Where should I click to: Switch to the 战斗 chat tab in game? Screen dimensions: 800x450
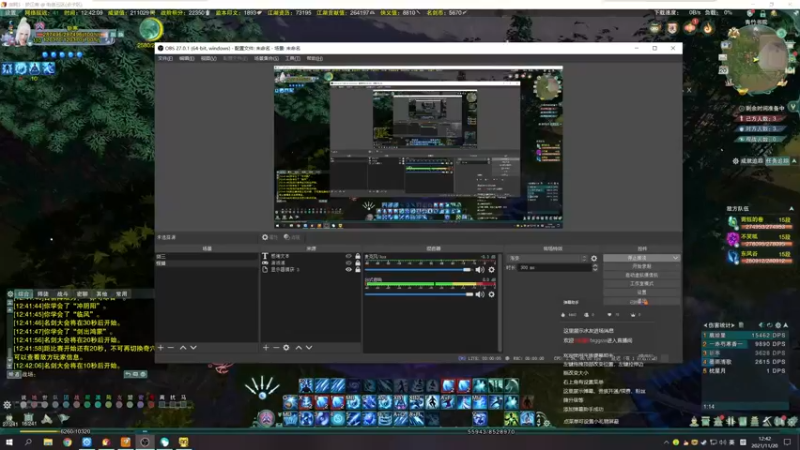click(x=62, y=294)
